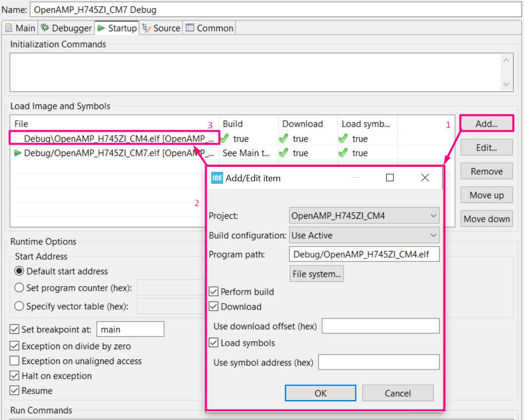Click the Use symbol address input field
The width and height of the screenshot is (524, 420).
pyautogui.click(x=379, y=362)
